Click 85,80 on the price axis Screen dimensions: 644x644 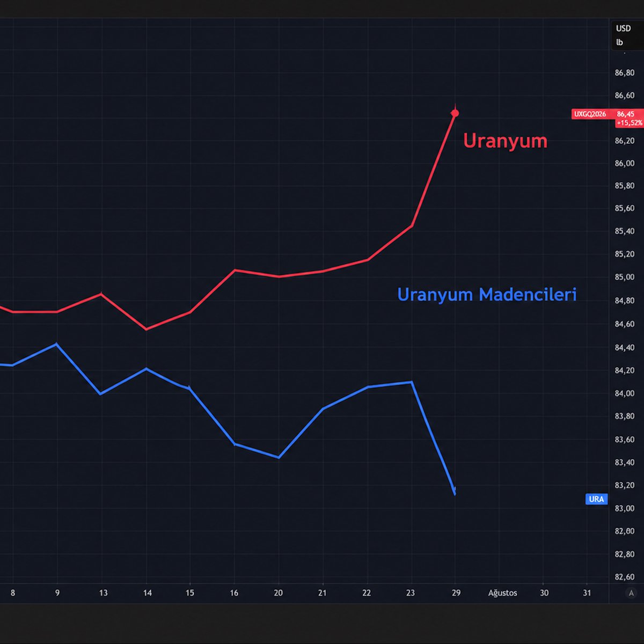tap(625, 186)
